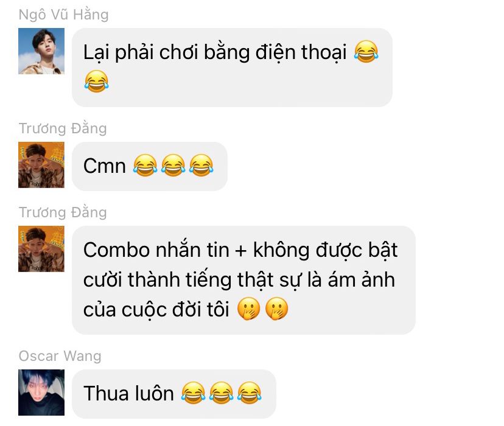Open Oscar Wang's dark profile avatar
Screen dimensions: 504x426
pyautogui.click(x=41, y=393)
